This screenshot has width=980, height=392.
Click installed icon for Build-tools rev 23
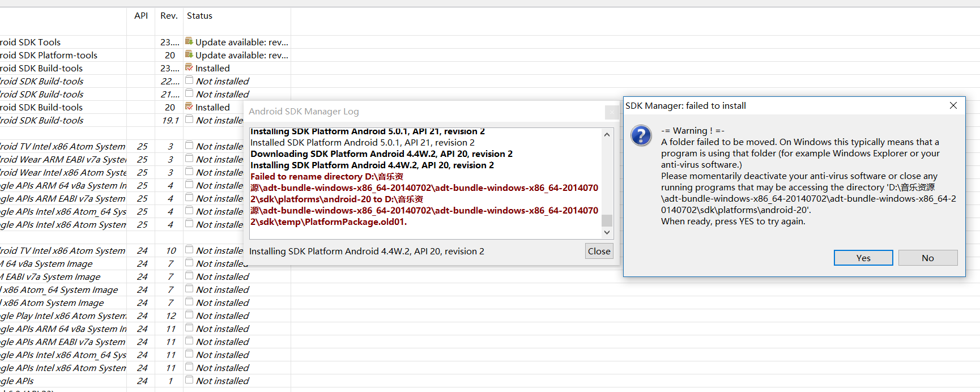click(189, 67)
